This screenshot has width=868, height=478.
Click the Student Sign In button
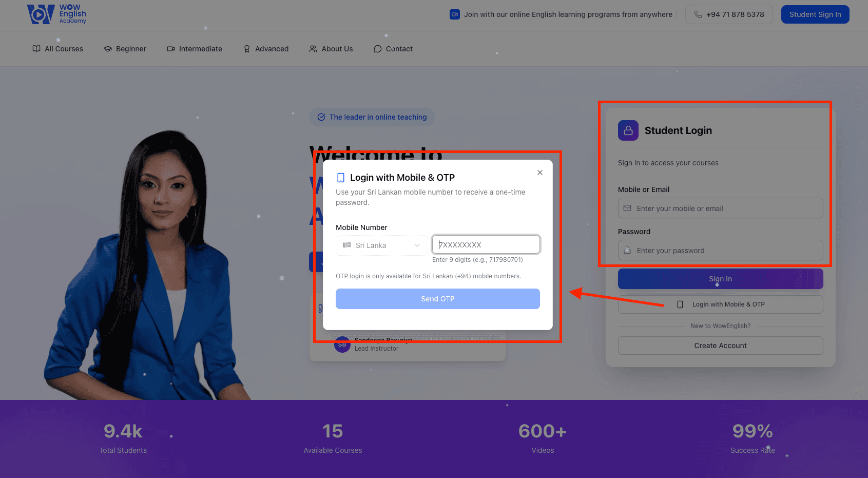point(815,14)
